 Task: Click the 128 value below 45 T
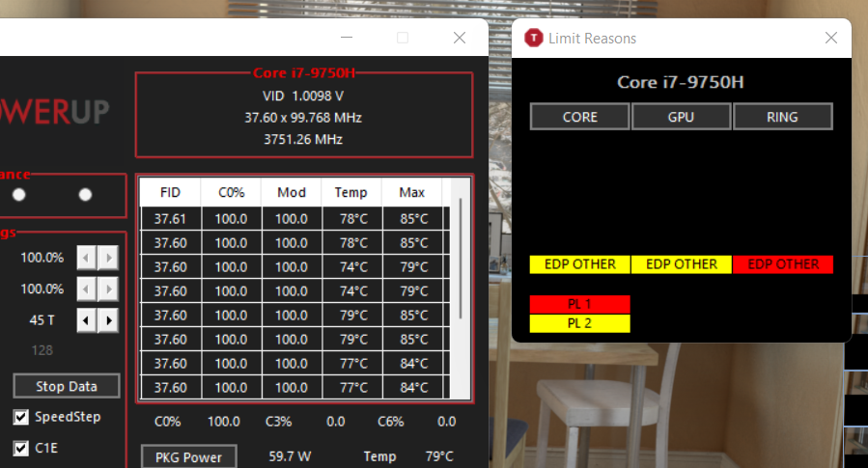tap(42, 350)
